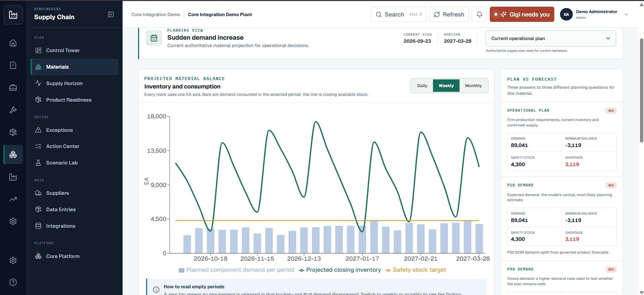Open Core Platform page
The width and height of the screenshot is (644, 295).
click(x=75, y=256)
